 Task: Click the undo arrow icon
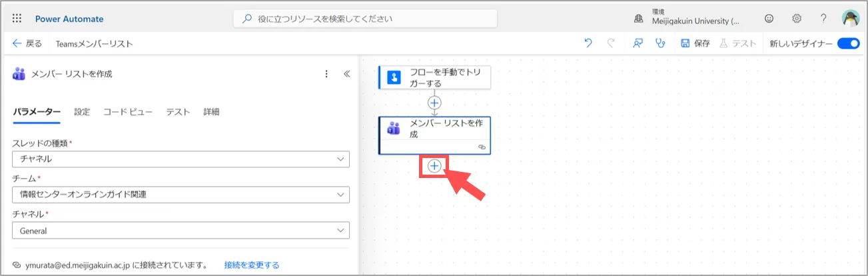point(588,43)
